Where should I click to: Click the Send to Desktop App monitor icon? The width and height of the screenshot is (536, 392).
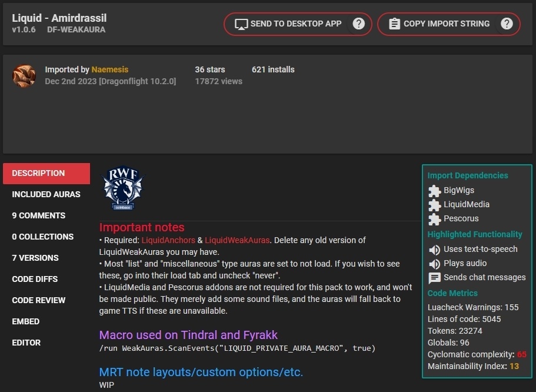[241, 24]
